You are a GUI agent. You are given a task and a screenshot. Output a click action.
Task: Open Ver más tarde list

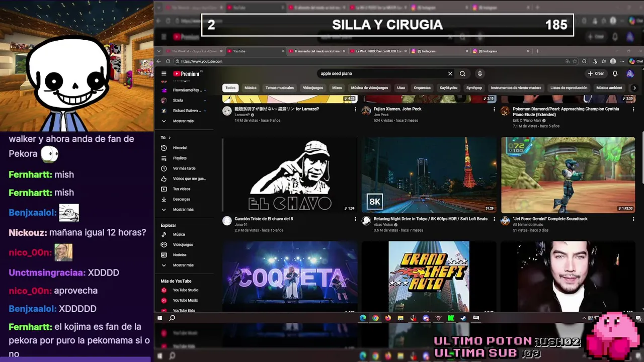(x=184, y=168)
